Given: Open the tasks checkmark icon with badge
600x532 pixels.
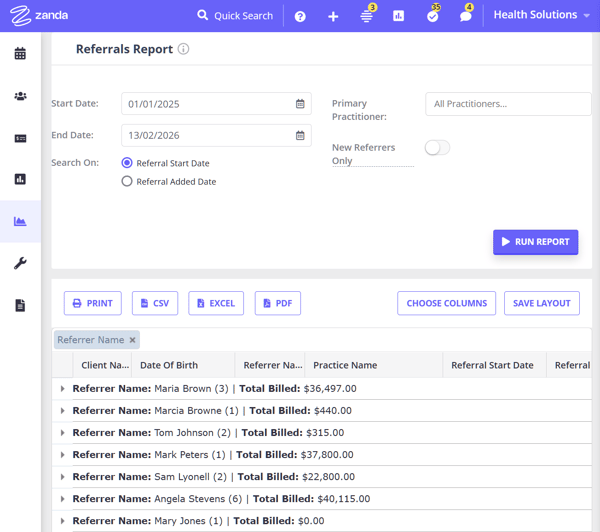Looking at the screenshot, I should coord(432,16).
